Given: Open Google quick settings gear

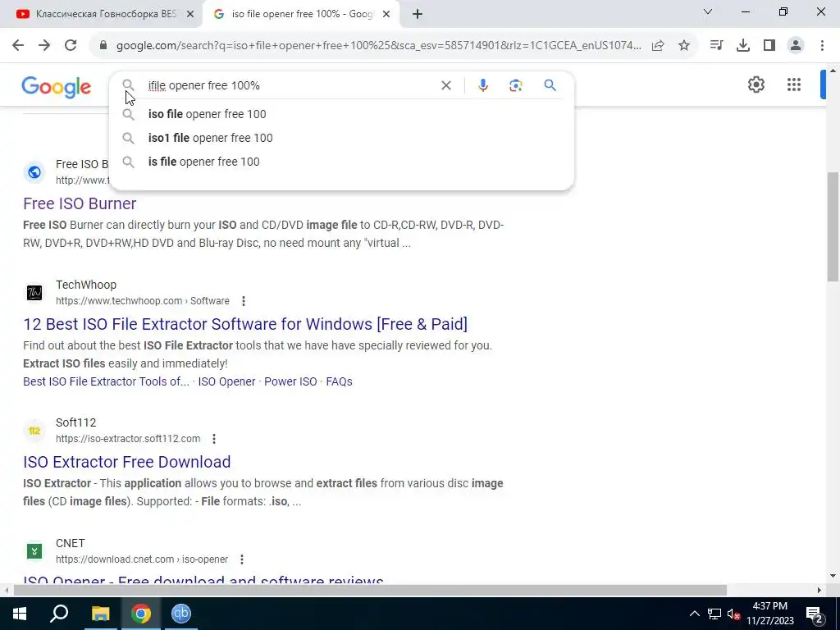Looking at the screenshot, I should 756,84.
